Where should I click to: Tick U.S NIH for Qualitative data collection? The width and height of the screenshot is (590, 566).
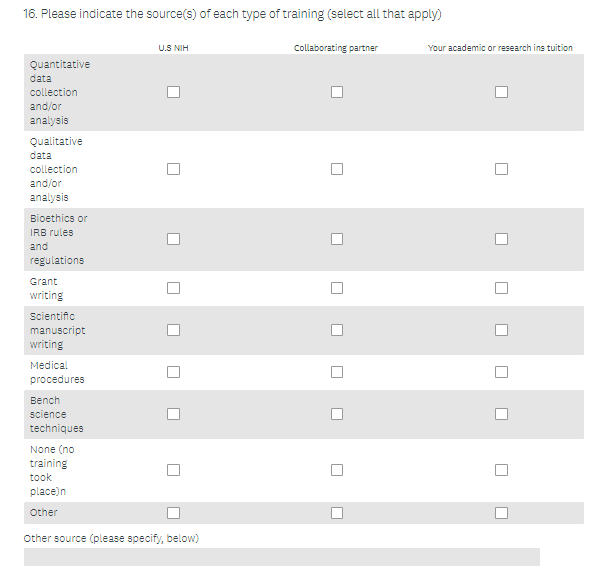pos(173,169)
